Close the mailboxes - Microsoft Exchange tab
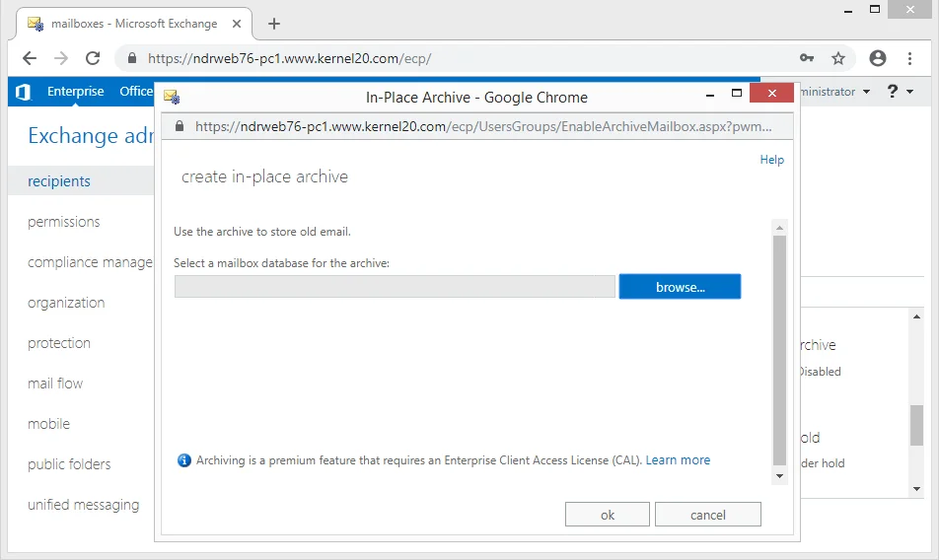The image size is (939, 560). click(237, 24)
